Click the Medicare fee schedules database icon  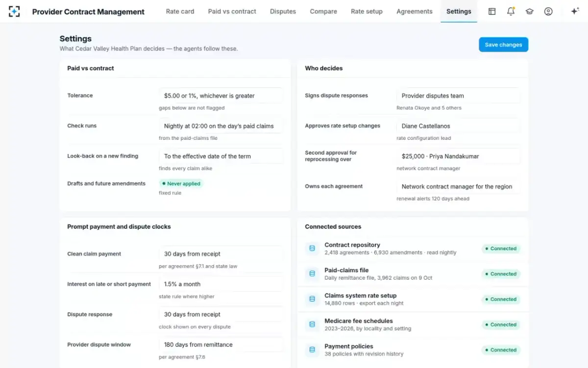point(312,324)
